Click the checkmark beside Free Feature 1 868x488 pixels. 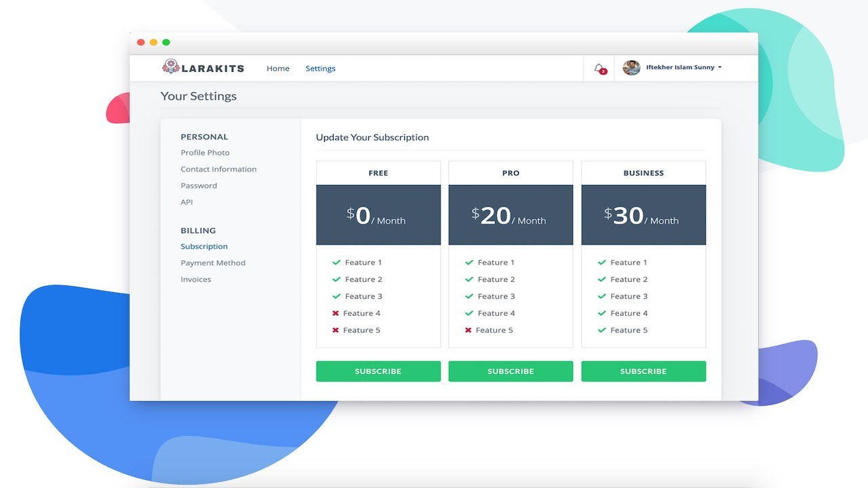pos(336,262)
